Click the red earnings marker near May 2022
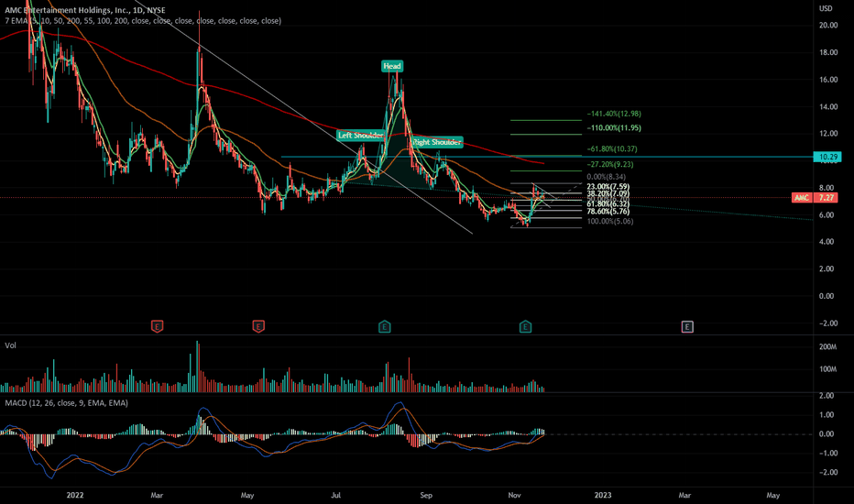854x504 pixels. [x=258, y=326]
